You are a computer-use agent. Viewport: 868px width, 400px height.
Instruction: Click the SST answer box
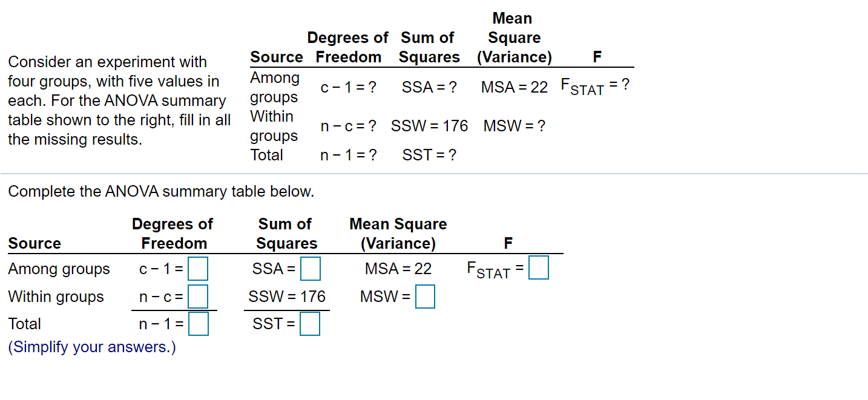(x=310, y=324)
